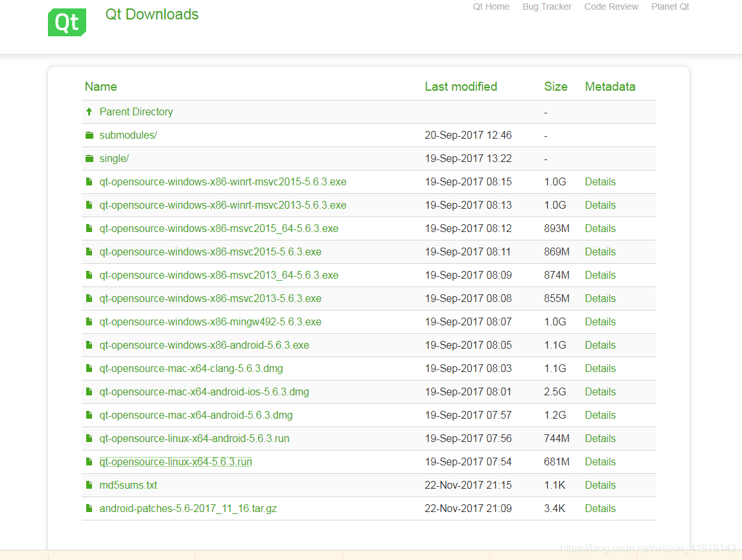Click the folder icon next to single/
Image resolution: width=742 pixels, height=560 pixels.
[89, 159]
